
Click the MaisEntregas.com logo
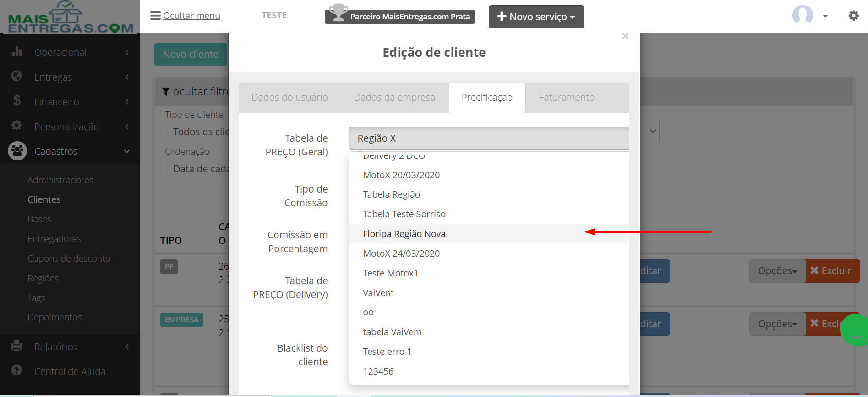tap(71, 17)
